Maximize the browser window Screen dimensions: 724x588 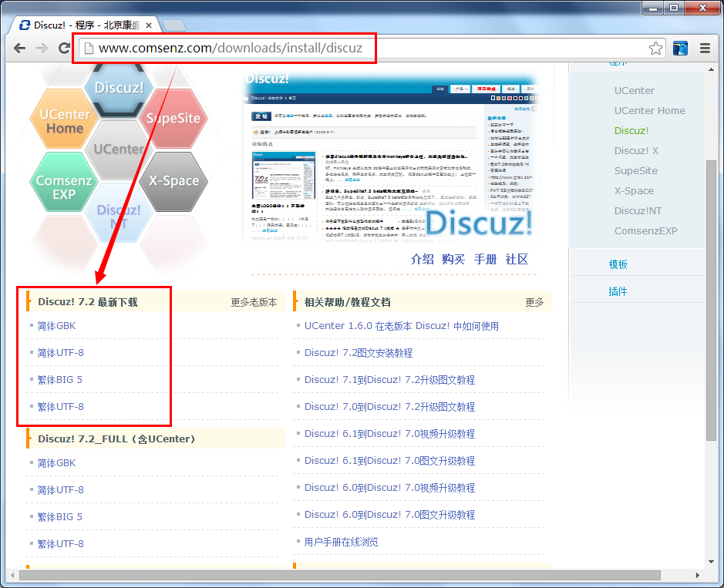click(x=674, y=8)
